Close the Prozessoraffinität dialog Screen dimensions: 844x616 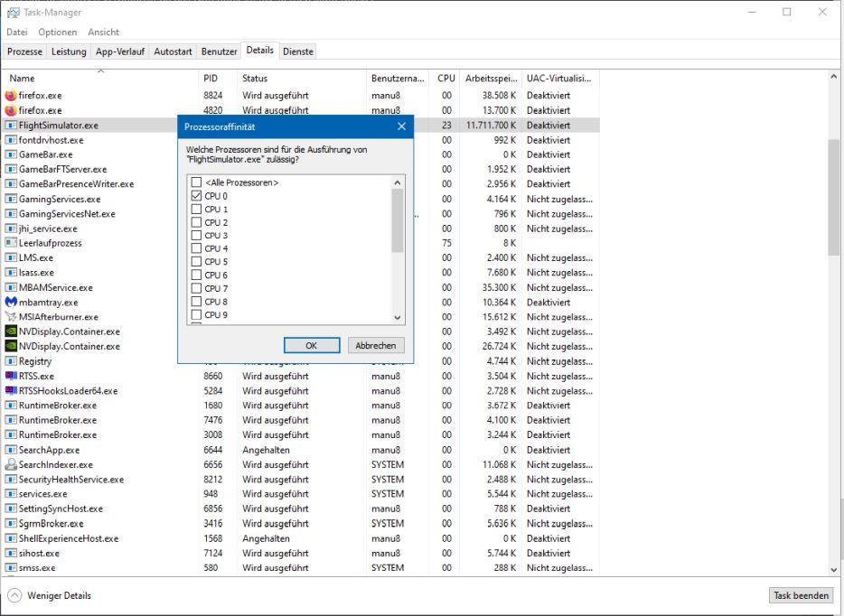(x=401, y=126)
